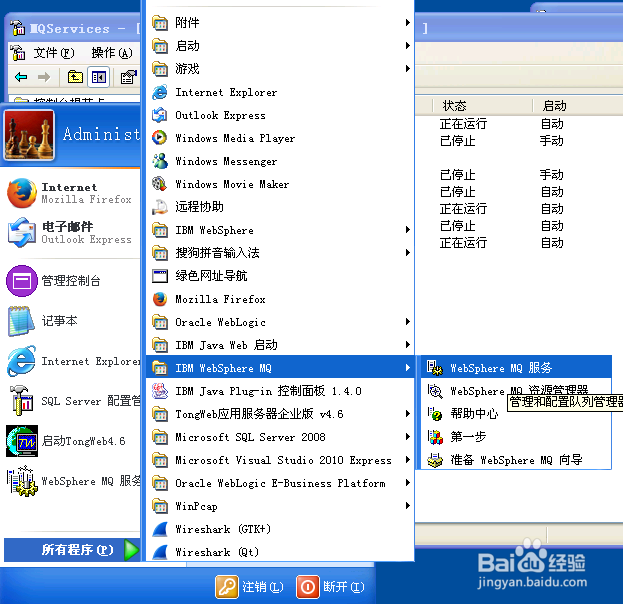Launch 启动TongWeb4.6 icon
This screenshot has height=604, width=623.
[22, 441]
